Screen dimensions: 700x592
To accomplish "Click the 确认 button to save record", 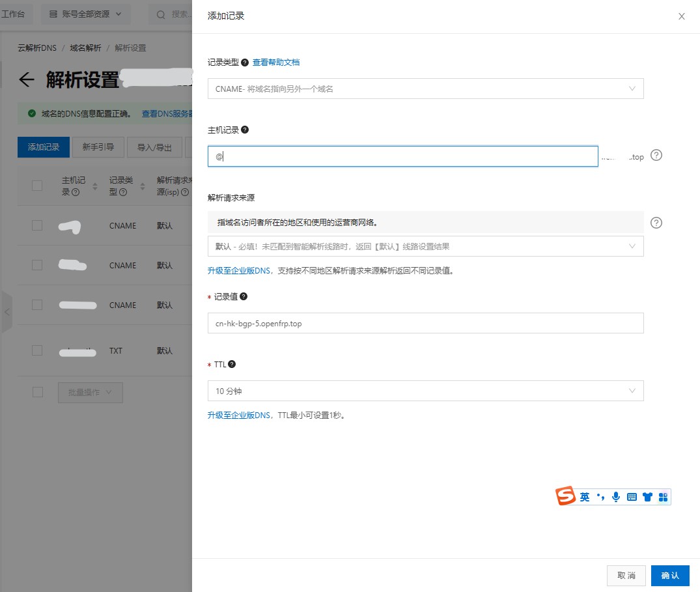I will coord(670,575).
